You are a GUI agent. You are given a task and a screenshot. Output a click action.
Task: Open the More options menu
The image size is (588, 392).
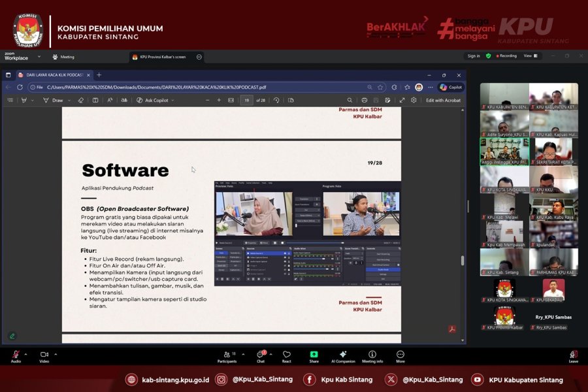[400, 355]
